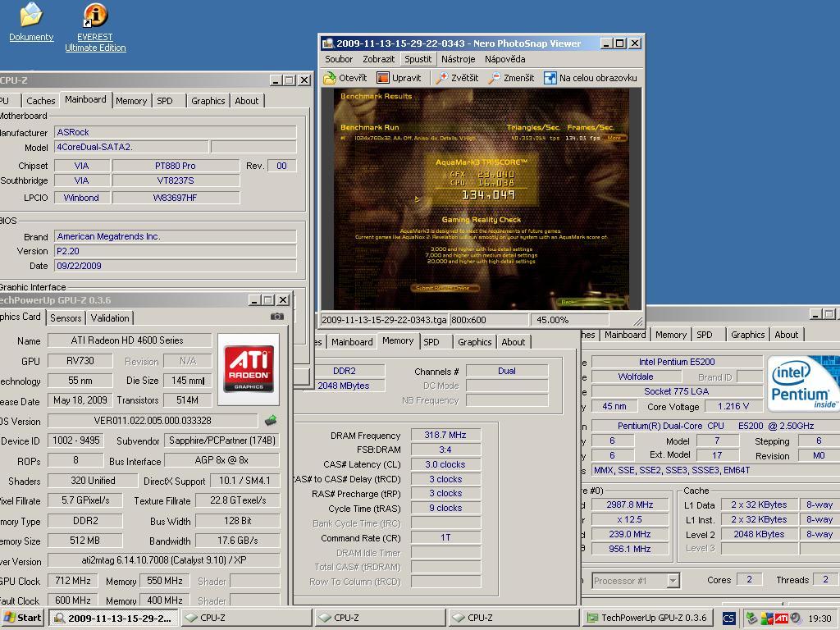Switch to Validation tab in GPU-Z
This screenshot has width=840, height=630.
[110, 318]
